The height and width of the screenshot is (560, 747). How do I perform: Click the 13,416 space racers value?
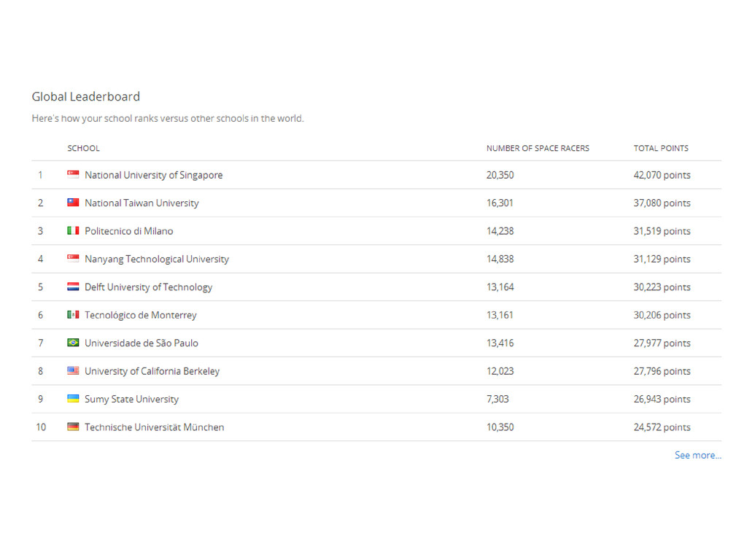[500, 343]
